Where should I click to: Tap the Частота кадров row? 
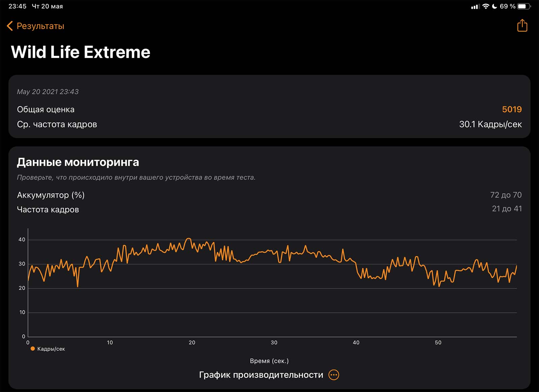[269, 209]
